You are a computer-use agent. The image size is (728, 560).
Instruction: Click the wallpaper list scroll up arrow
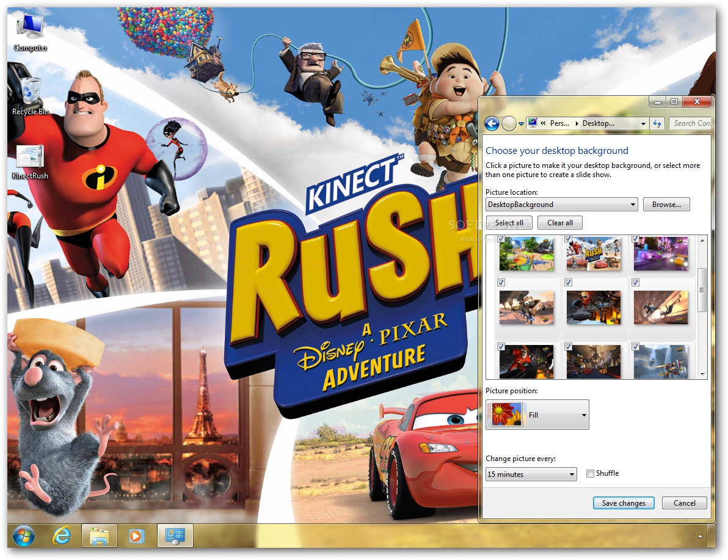click(x=702, y=240)
